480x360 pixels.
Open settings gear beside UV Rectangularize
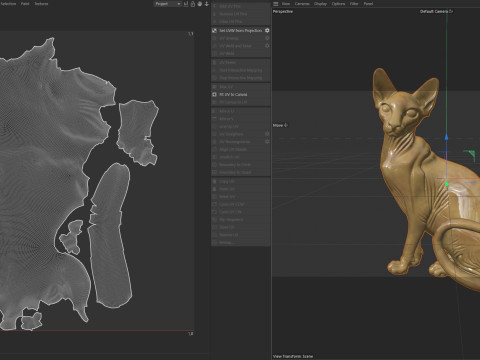point(267,141)
